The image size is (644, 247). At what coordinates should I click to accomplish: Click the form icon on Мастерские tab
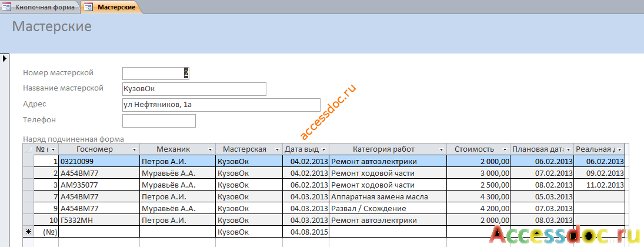[88, 7]
